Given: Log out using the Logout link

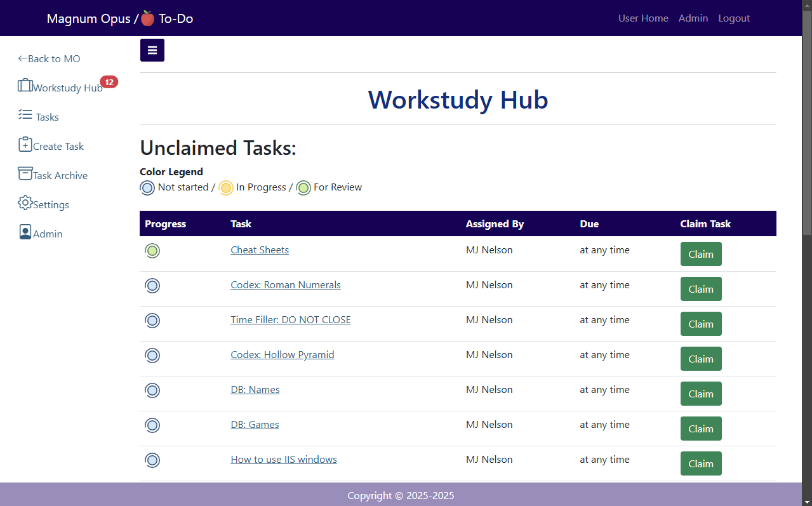Looking at the screenshot, I should 734,18.
